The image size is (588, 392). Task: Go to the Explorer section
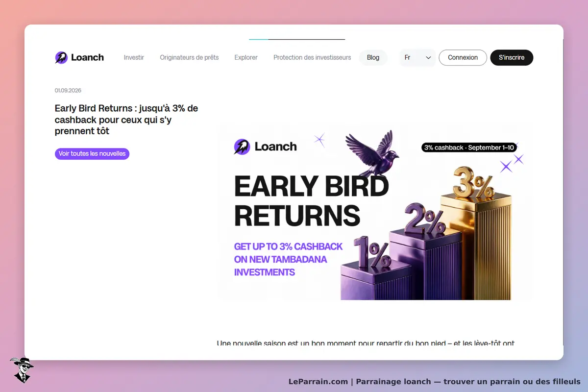pyautogui.click(x=246, y=57)
